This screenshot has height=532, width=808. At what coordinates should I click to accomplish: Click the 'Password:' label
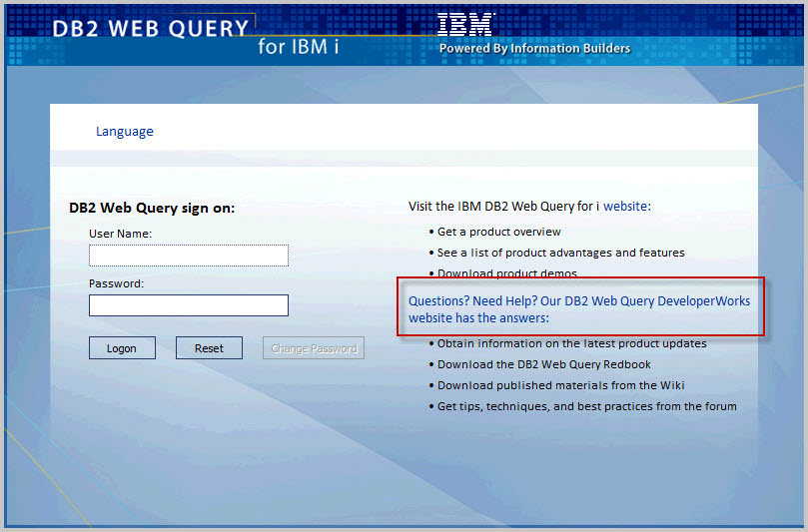[x=117, y=283]
